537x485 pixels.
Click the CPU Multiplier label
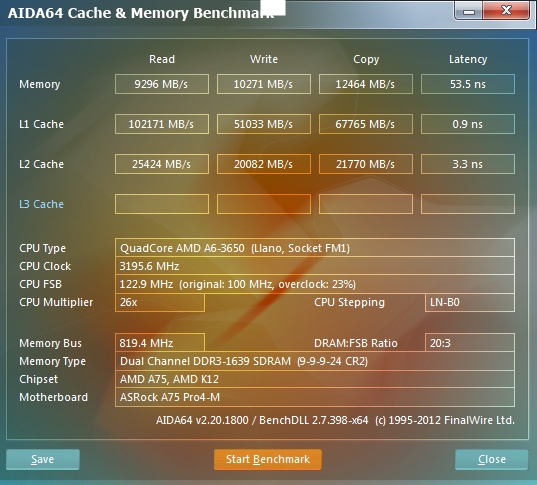click(56, 302)
